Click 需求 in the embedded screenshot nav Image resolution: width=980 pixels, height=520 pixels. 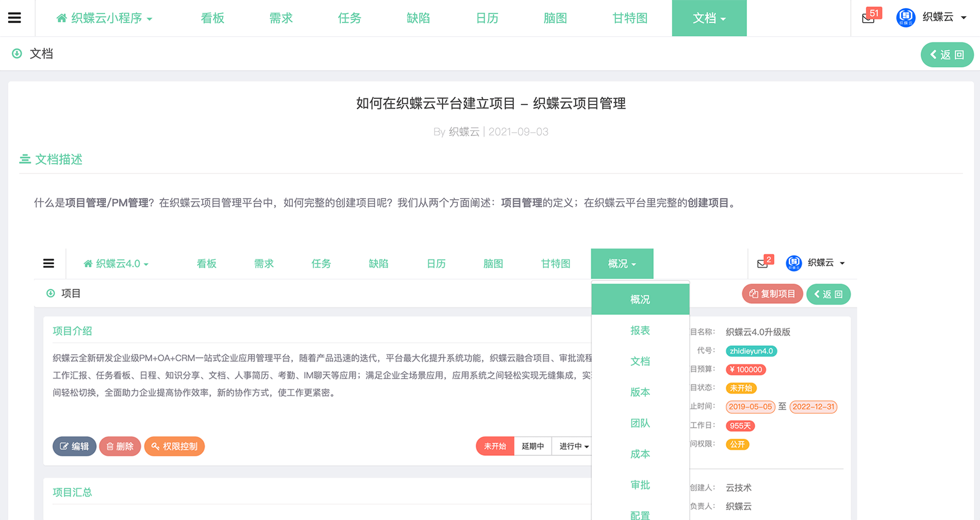click(x=264, y=264)
